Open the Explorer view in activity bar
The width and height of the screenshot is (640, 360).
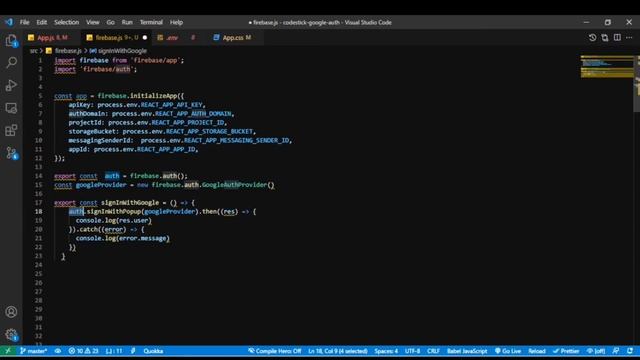[11, 40]
